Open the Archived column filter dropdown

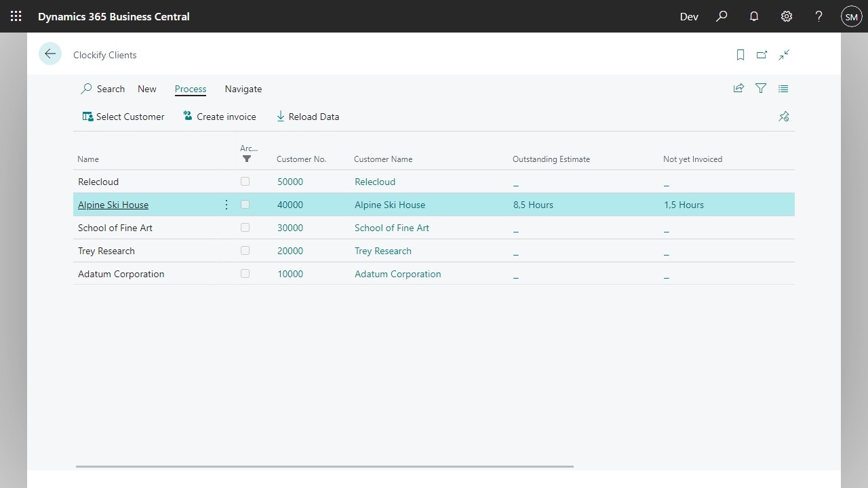coord(247,159)
